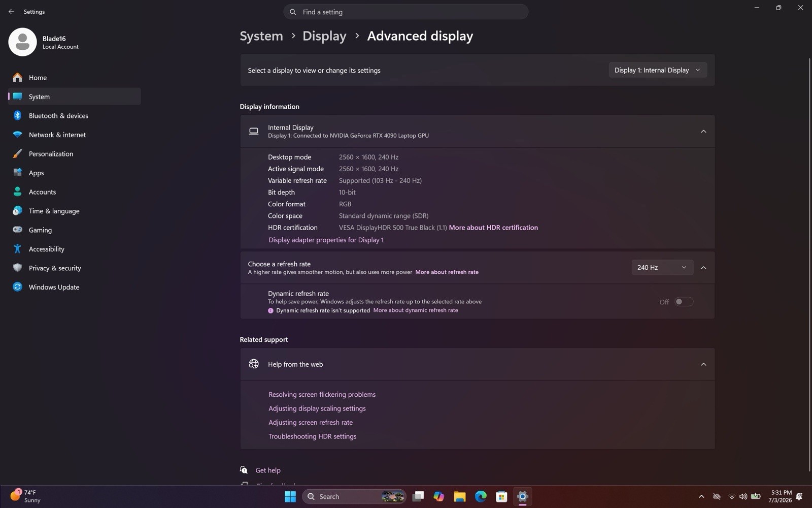Screen dimensions: 812x508
Task: Open the notifications bell icon
Action: pyautogui.click(x=799, y=496)
